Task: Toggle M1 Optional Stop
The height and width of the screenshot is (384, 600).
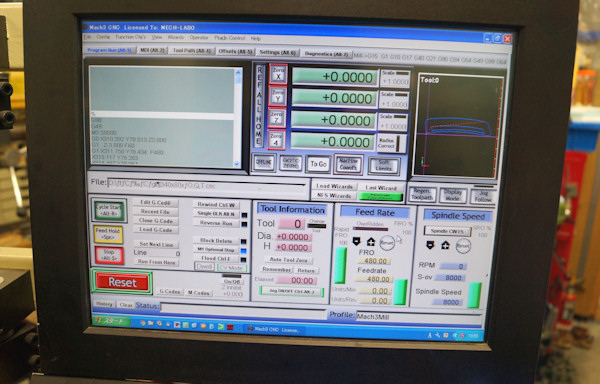Action: [x=216, y=249]
